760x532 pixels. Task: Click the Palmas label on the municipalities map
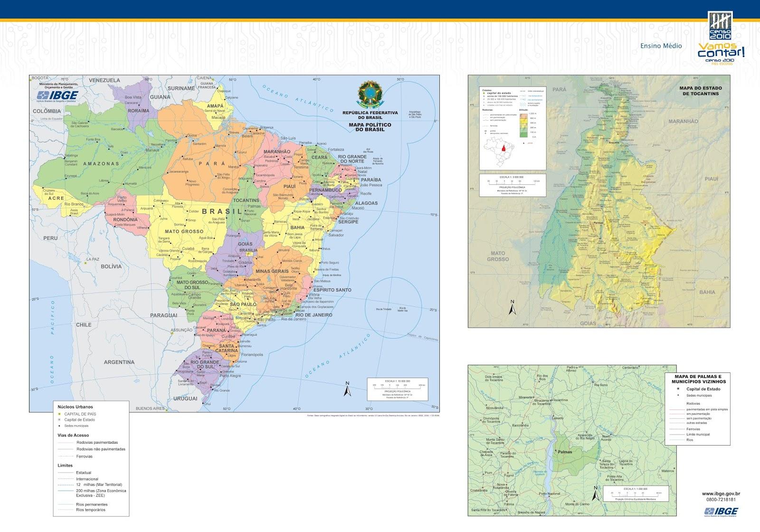point(565,452)
